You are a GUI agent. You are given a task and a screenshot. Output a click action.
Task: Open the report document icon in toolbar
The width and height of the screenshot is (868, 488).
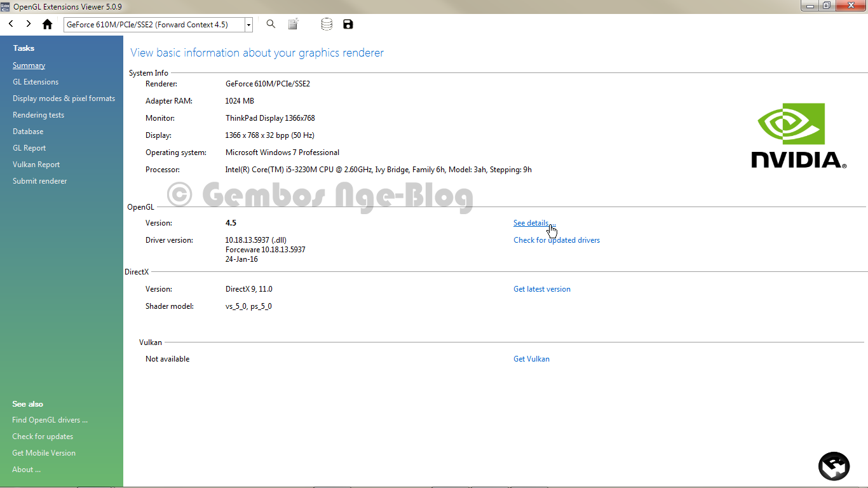point(293,24)
